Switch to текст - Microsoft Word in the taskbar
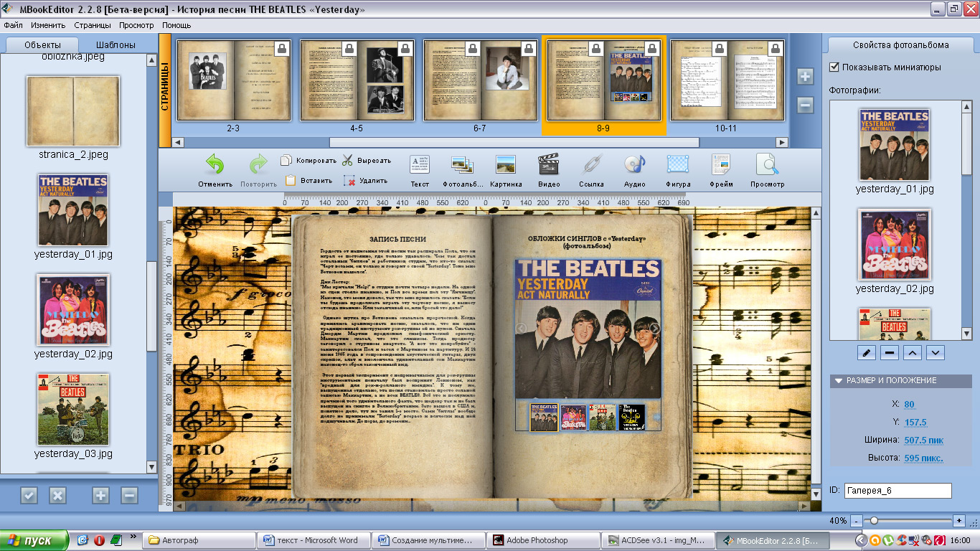 click(314, 540)
